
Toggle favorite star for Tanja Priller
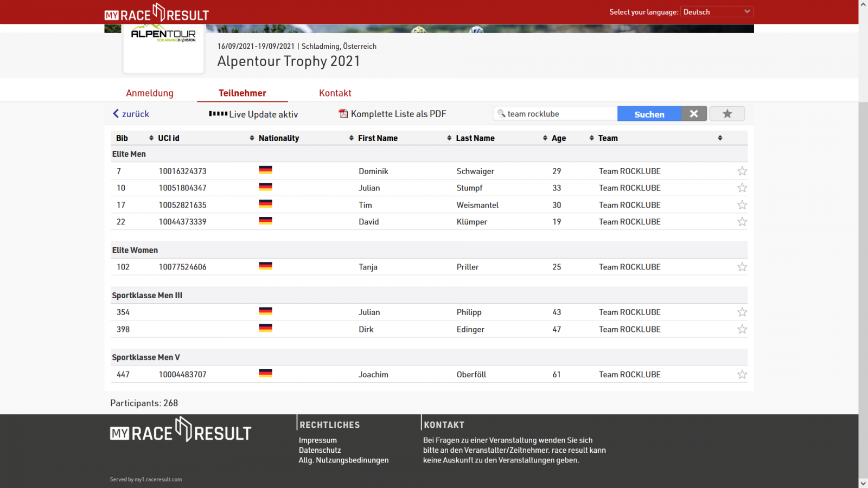pos(742,267)
